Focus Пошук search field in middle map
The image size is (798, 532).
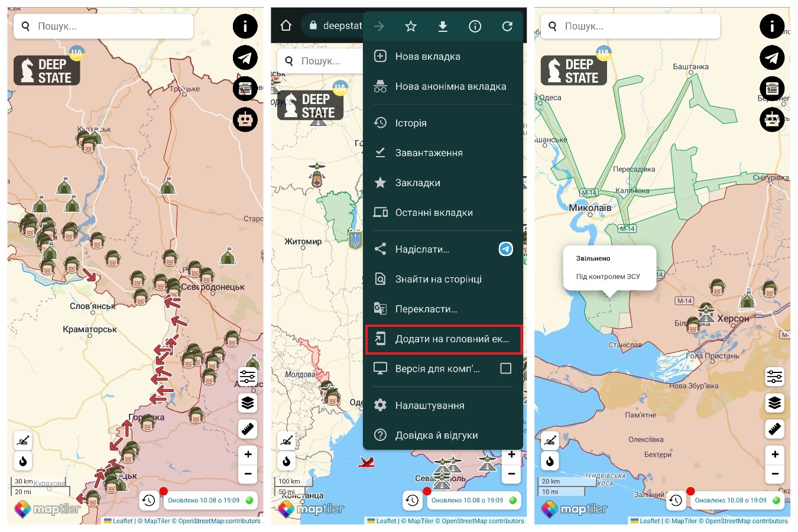[x=320, y=61]
